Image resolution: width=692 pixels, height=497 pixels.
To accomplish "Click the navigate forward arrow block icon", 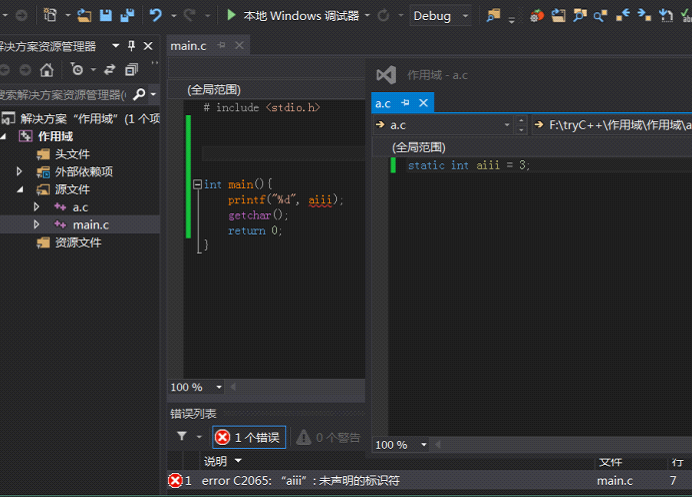I will (644, 16).
